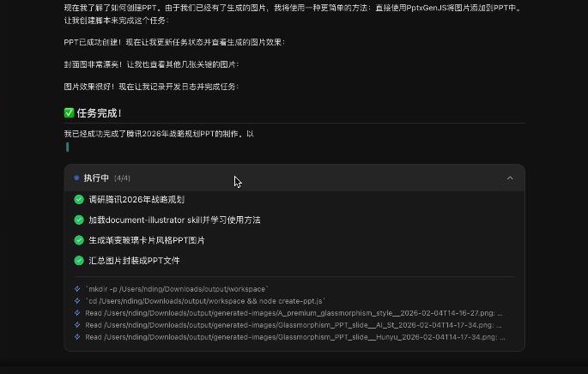Click the blue status dot before 执行中
The image size is (588, 374).
(x=76, y=178)
